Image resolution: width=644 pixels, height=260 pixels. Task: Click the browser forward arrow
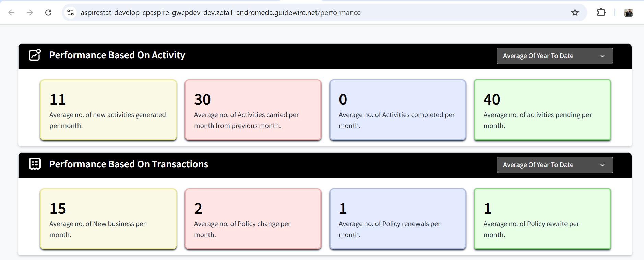pyautogui.click(x=30, y=13)
